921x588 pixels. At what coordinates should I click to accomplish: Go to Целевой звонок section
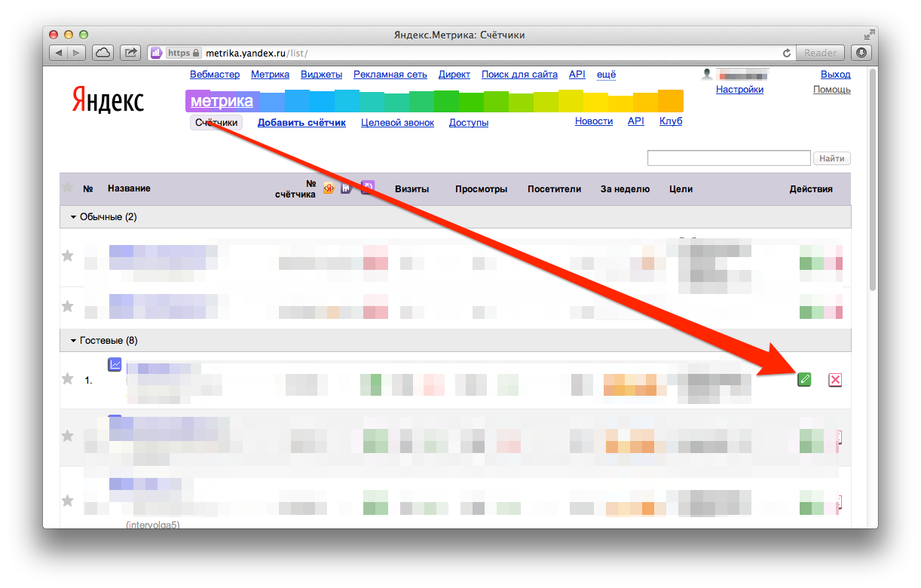(397, 123)
